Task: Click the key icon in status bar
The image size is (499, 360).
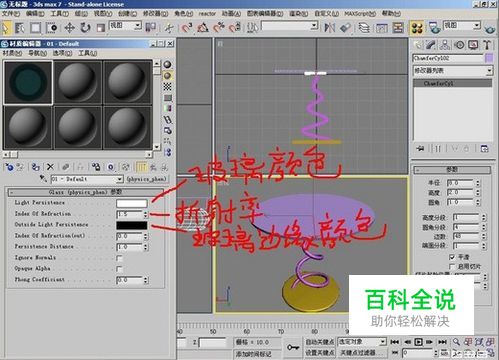Action: (293, 347)
